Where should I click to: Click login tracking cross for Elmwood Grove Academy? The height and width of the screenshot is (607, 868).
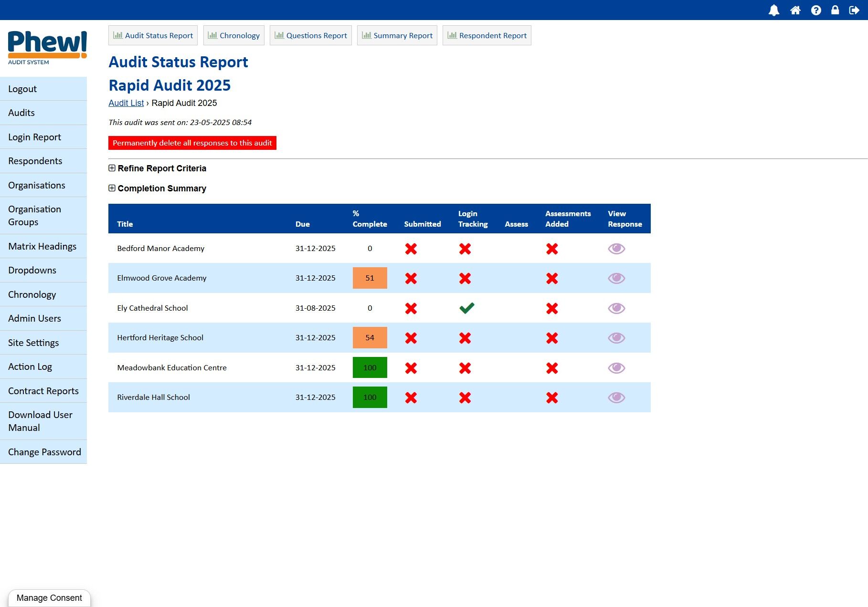click(x=465, y=278)
